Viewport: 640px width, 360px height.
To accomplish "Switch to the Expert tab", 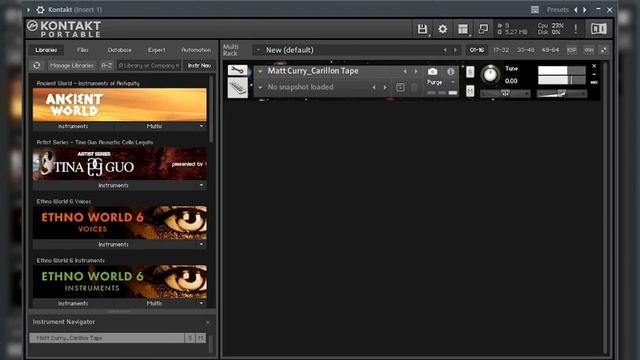I will pyautogui.click(x=157, y=50).
